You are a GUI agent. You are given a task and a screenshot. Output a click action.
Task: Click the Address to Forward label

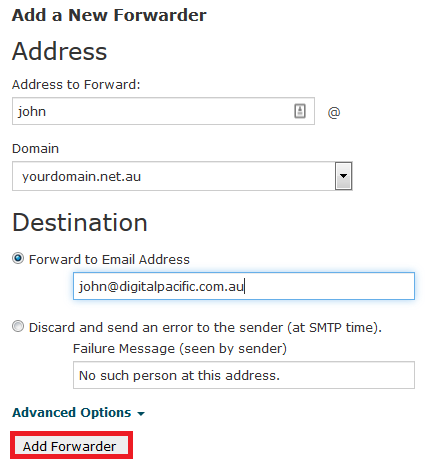click(76, 84)
